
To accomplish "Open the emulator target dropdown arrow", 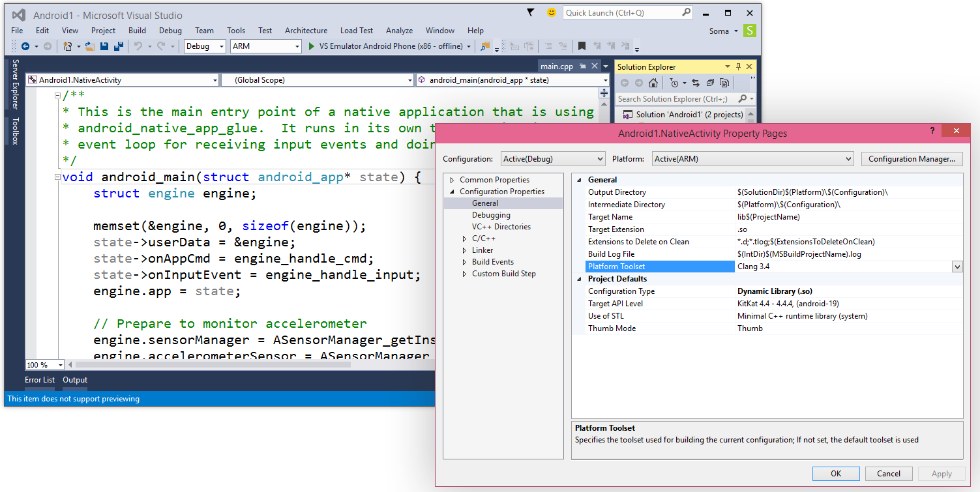I will pyautogui.click(x=469, y=46).
